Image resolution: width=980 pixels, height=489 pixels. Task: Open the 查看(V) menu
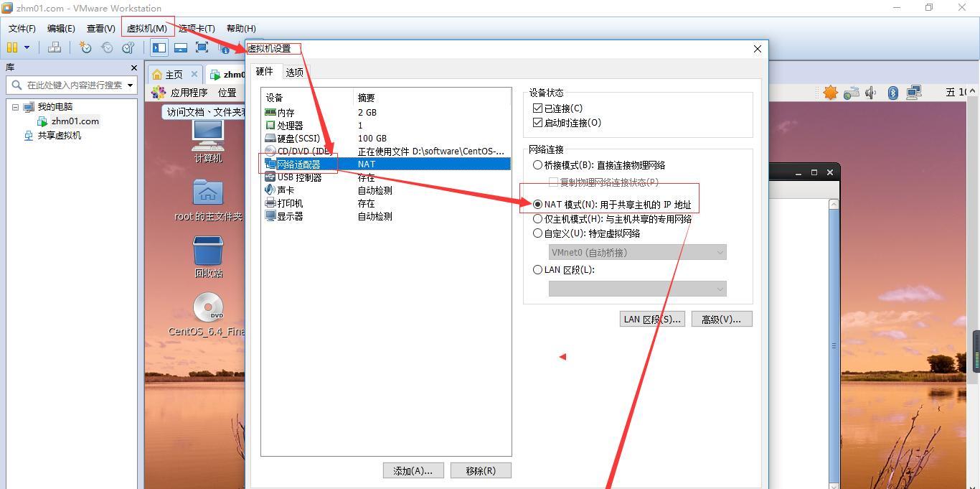pos(100,28)
